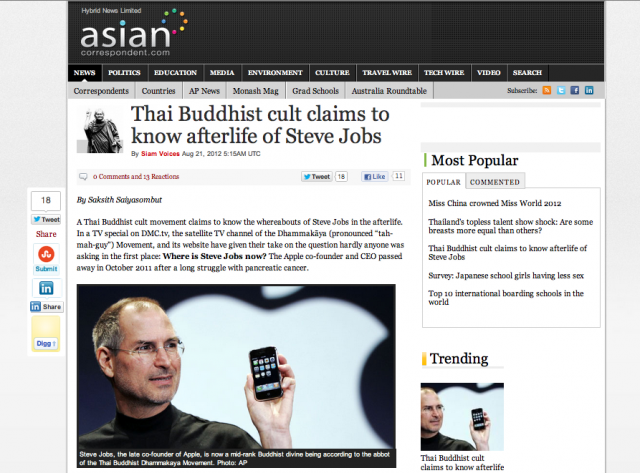Click the Tweet button beside comment count

point(316,177)
